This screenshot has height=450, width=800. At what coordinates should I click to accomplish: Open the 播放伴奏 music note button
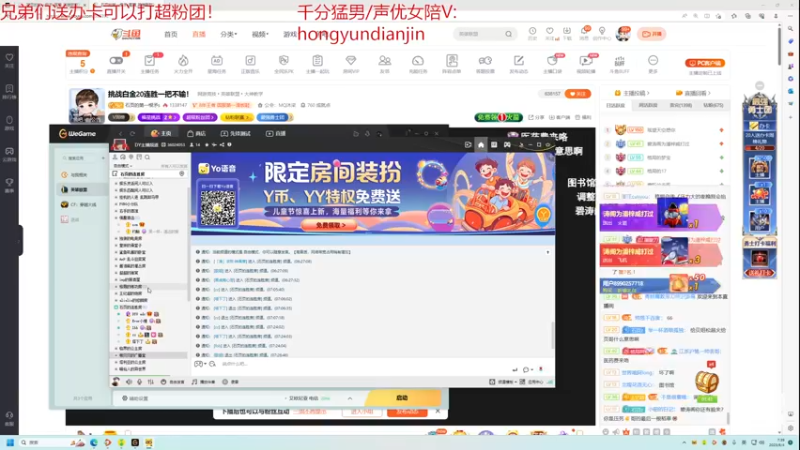[203, 382]
